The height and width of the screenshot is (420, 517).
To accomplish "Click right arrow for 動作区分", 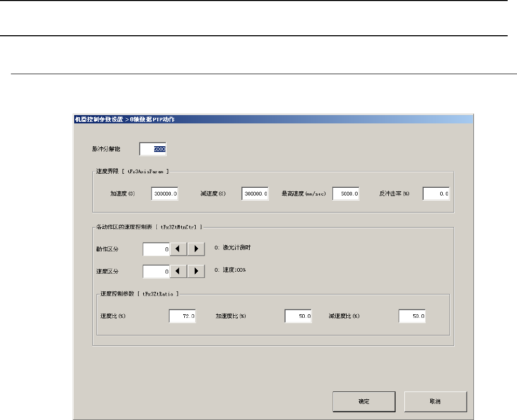I will pyautogui.click(x=196, y=249).
